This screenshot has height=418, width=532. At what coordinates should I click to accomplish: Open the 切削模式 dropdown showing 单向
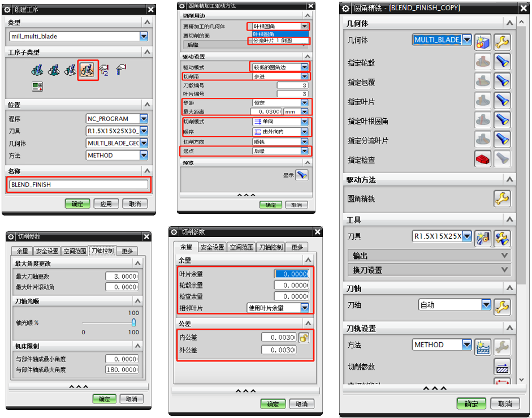pos(304,121)
